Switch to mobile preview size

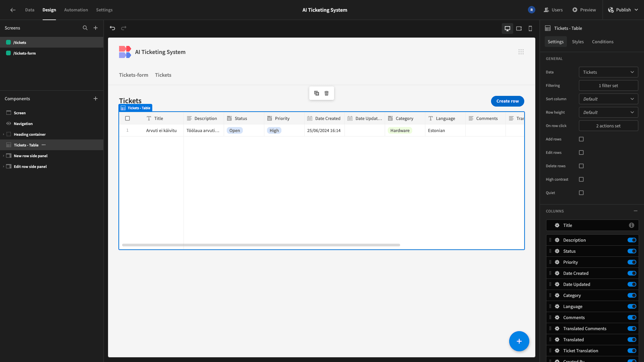(530, 28)
